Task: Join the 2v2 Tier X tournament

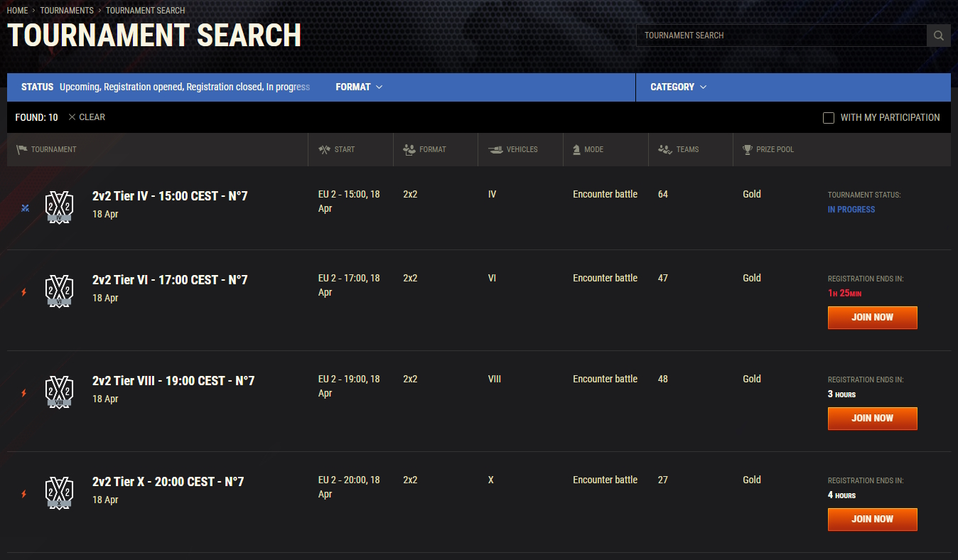Action: 872,519
